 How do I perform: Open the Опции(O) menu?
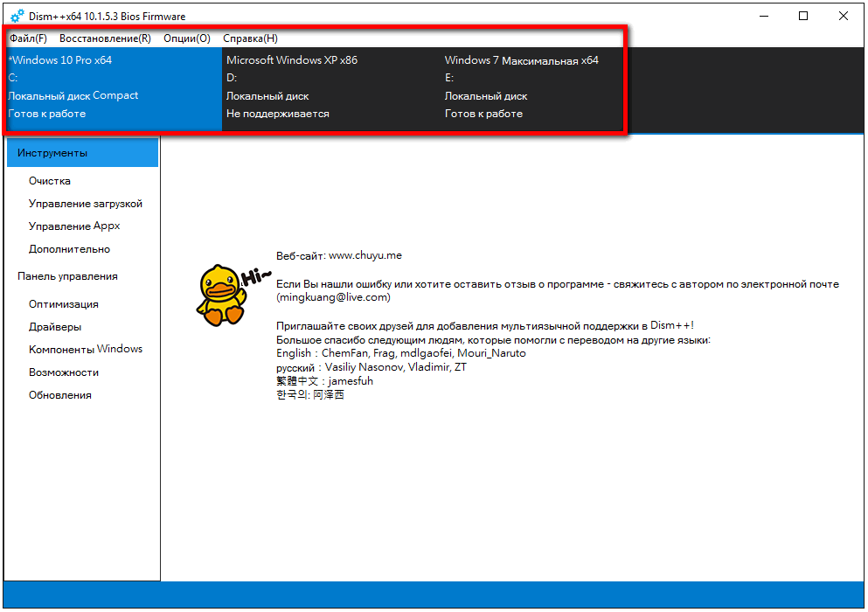point(187,38)
